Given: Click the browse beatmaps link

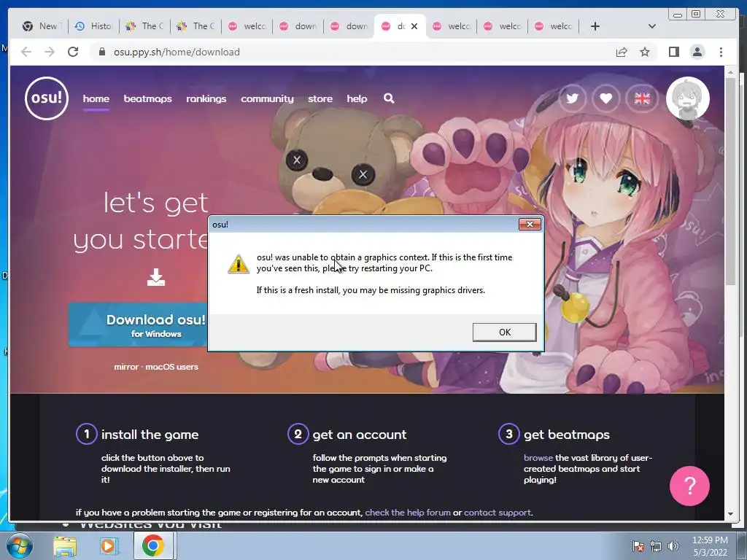Looking at the screenshot, I should point(538,458).
